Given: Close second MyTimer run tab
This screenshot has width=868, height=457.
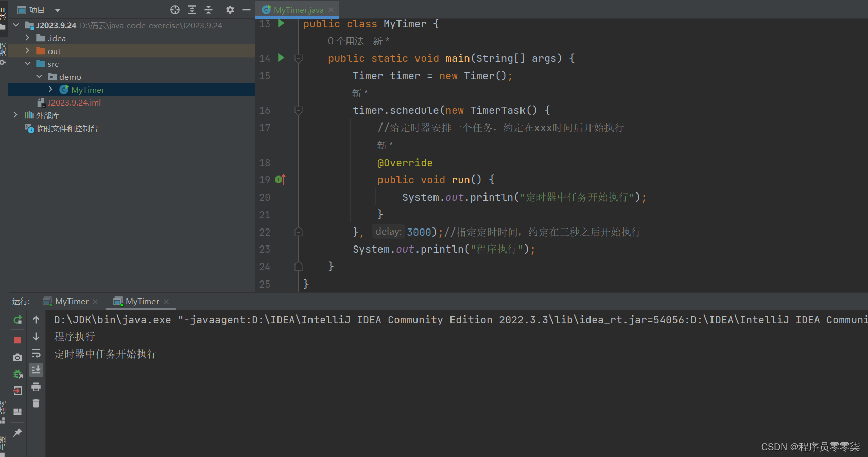Looking at the screenshot, I should coord(166,302).
